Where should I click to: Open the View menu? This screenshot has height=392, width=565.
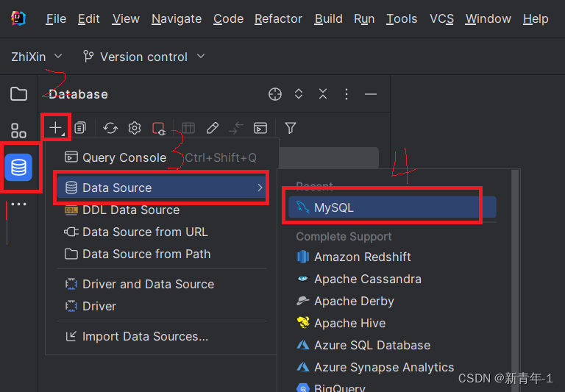[x=126, y=18]
